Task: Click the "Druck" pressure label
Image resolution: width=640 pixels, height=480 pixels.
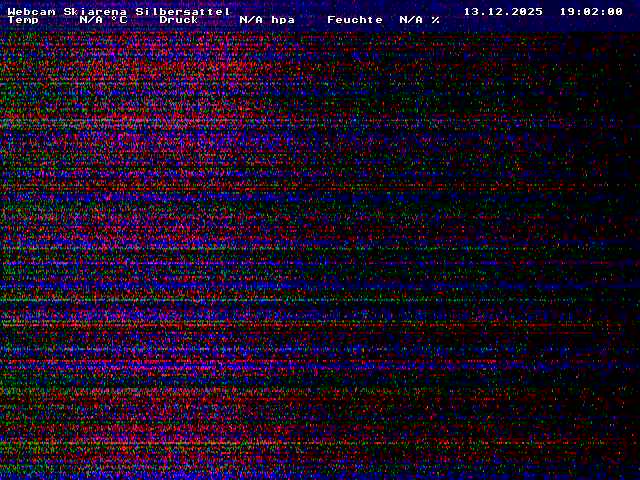Action: tap(179, 20)
